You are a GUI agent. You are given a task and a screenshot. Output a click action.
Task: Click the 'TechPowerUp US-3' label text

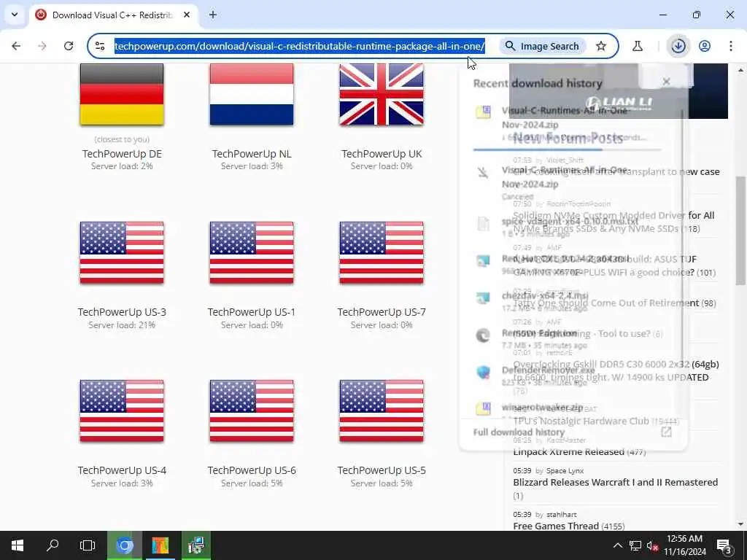[122, 312]
